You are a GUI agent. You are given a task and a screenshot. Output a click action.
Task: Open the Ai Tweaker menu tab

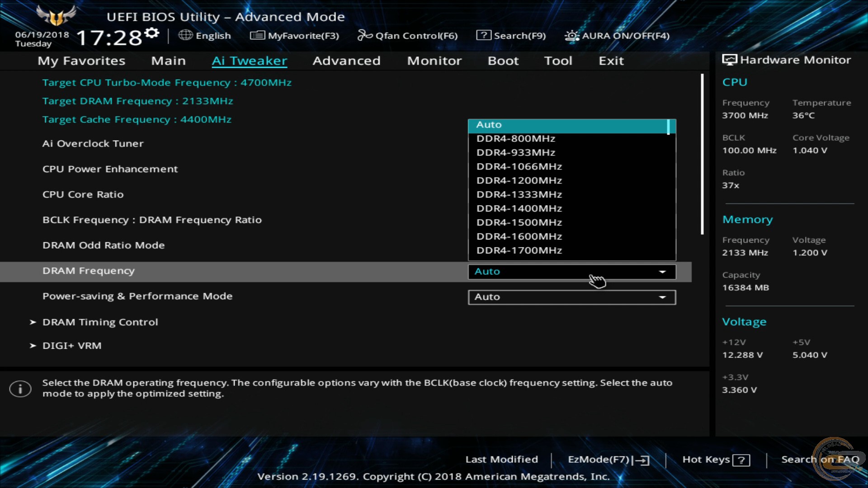tap(249, 60)
